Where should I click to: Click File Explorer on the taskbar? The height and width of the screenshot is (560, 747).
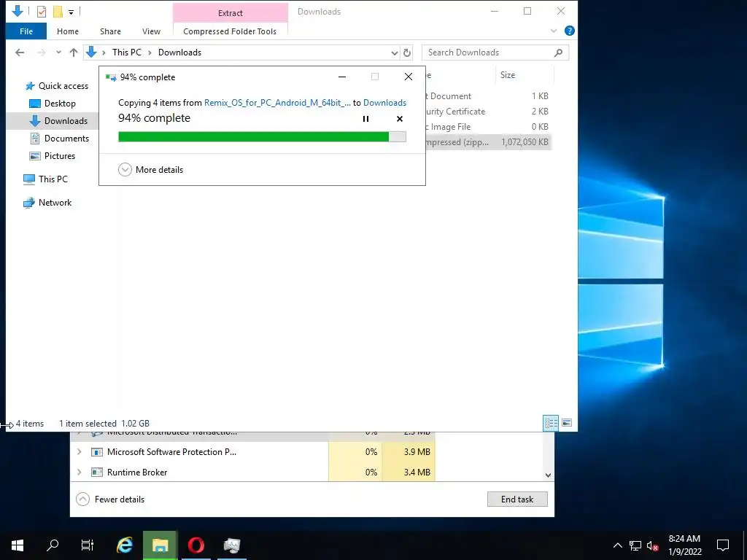point(160,545)
